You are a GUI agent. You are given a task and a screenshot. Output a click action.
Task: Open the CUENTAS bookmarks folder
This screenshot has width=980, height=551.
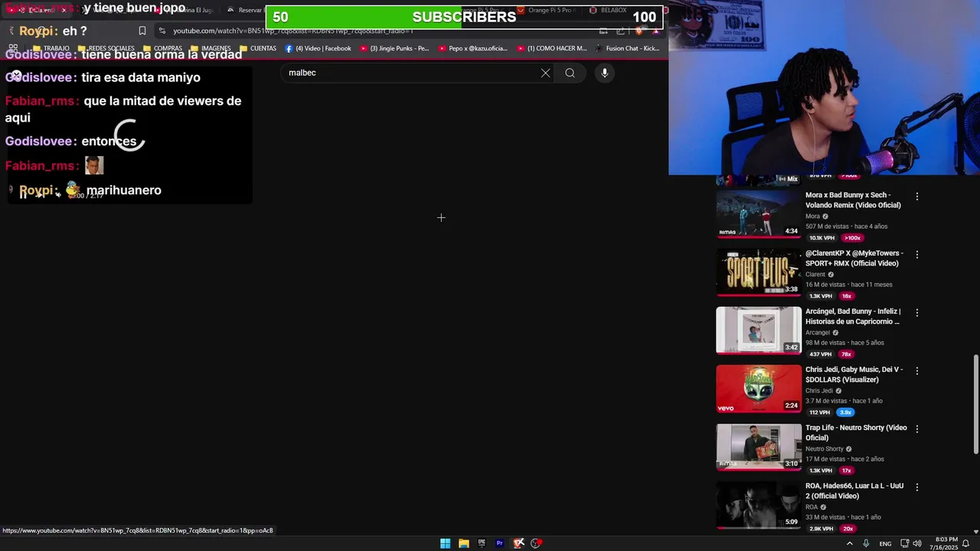pos(258,48)
